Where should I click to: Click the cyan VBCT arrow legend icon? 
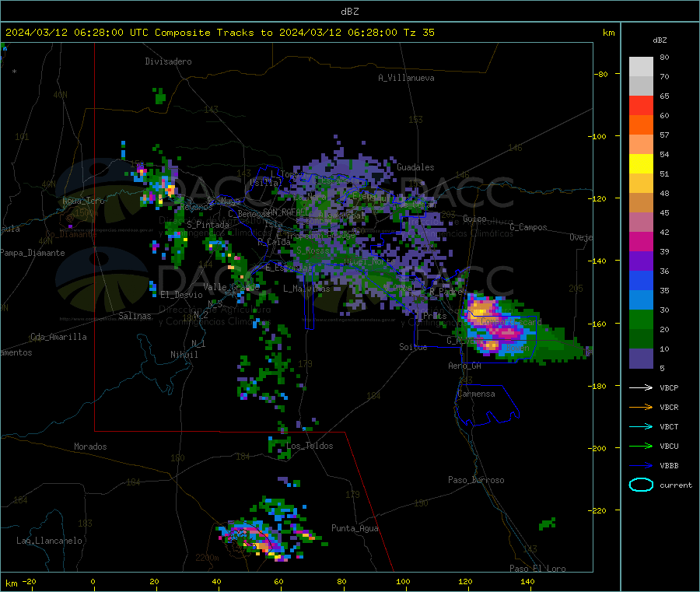click(641, 427)
